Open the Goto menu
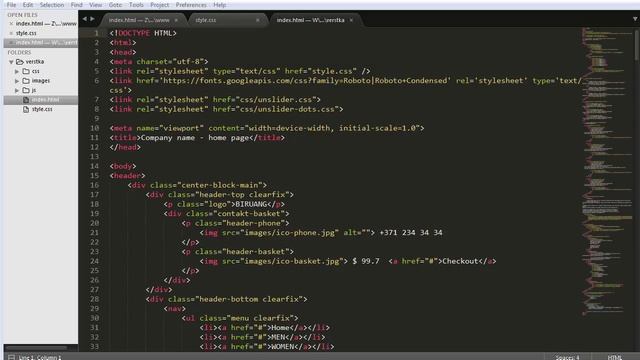 (x=116, y=5)
